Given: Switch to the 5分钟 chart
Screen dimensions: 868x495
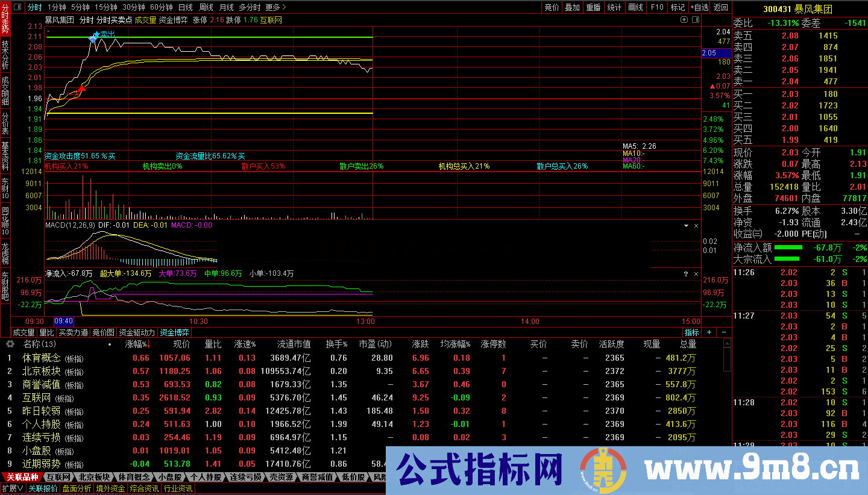Looking at the screenshot, I should coord(80,7).
